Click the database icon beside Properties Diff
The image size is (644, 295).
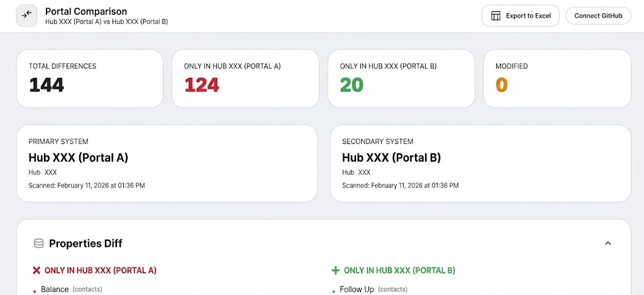(x=38, y=243)
